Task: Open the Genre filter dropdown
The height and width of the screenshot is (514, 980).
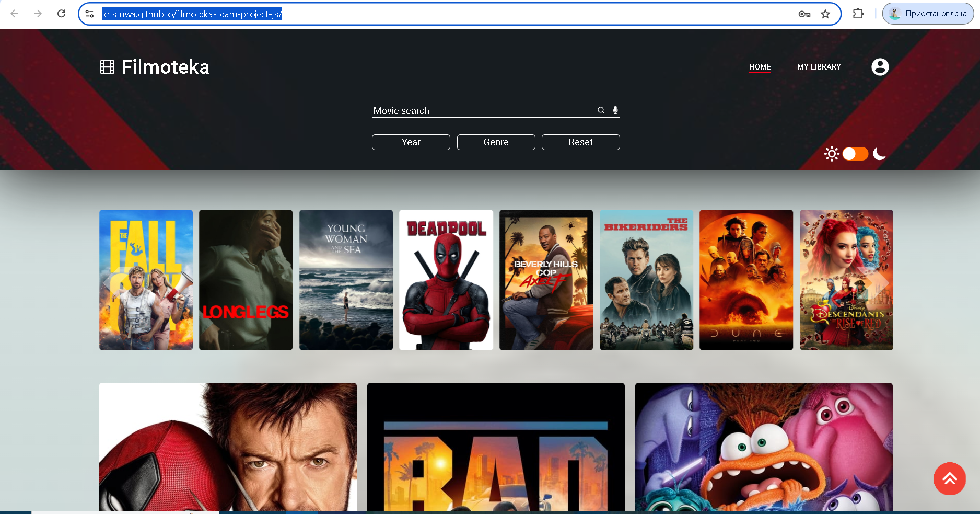Action: coord(496,142)
